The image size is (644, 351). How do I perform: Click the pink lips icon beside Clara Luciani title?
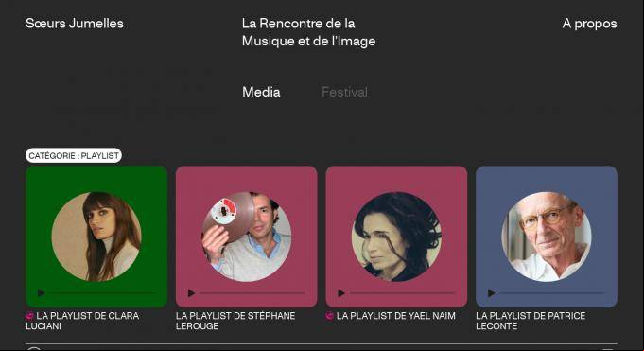click(29, 316)
